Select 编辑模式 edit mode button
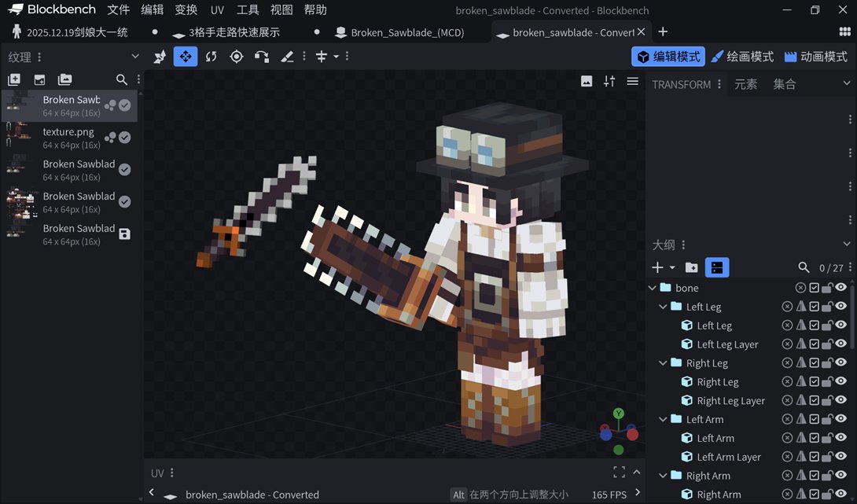 click(x=668, y=57)
